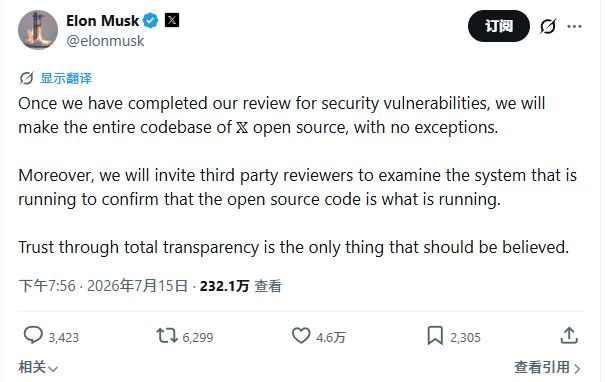The image size is (605, 382).
Task: Open 查看引用 to view quotes
Action: click(x=548, y=367)
